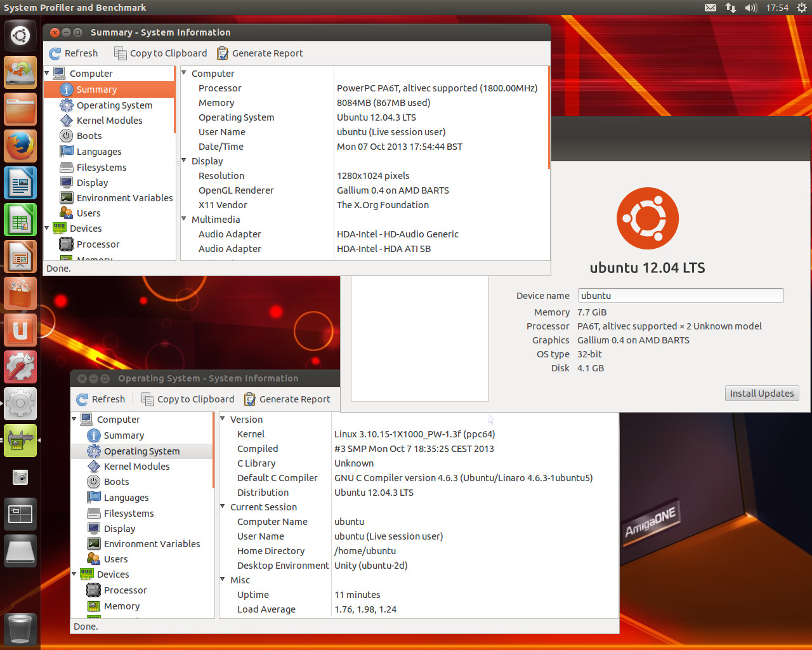Open the Files home folder launcher icon

click(x=20, y=109)
